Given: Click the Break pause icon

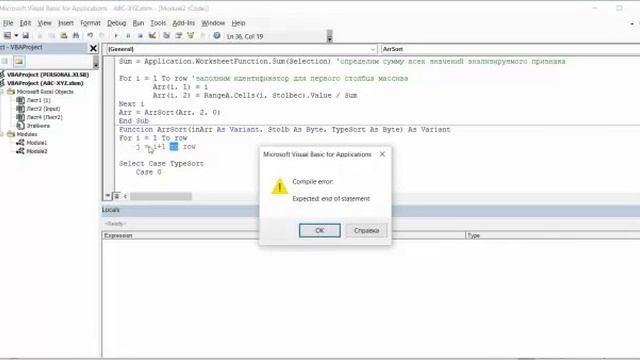Looking at the screenshot, I should 128,36.
